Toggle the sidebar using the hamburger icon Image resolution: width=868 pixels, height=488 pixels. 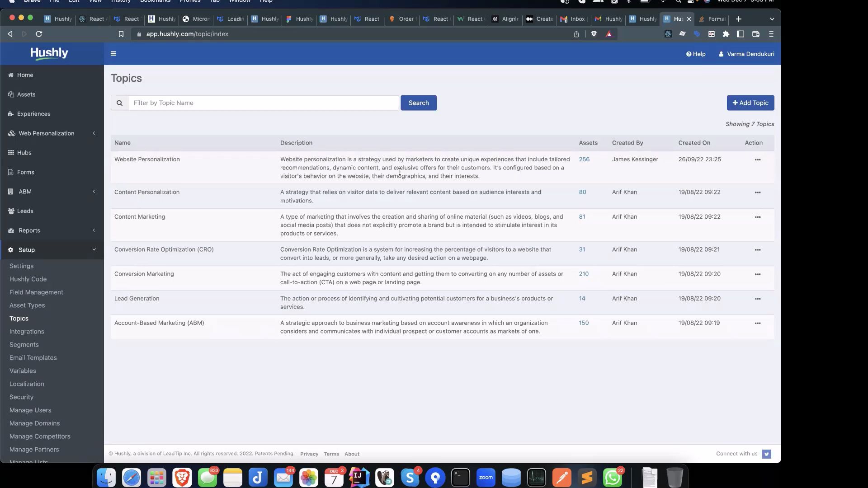(113, 53)
